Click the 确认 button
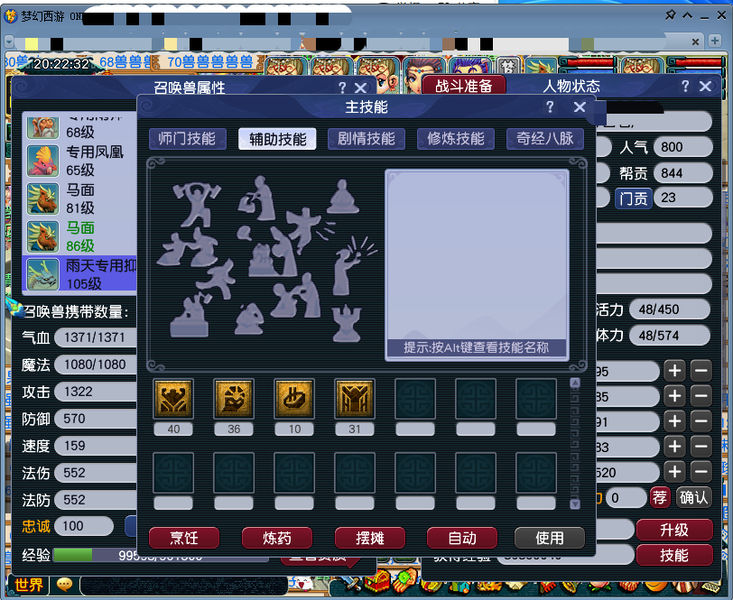The height and width of the screenshot is (600, 733). pos(694,497)
